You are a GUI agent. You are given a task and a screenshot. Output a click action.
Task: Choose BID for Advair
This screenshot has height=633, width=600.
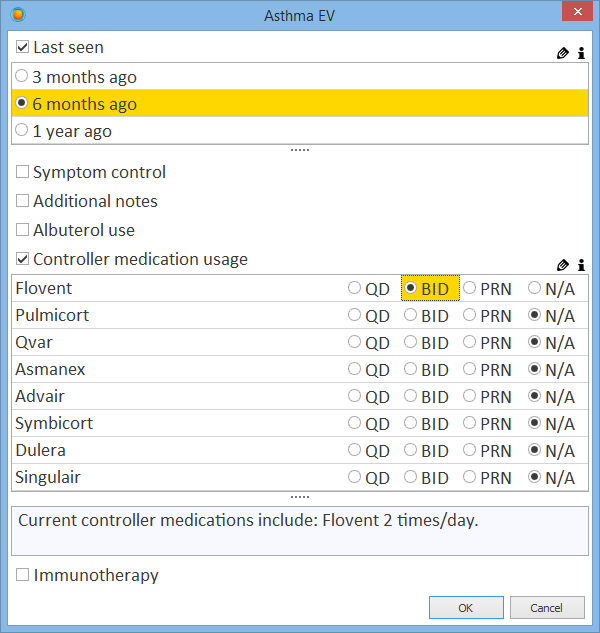pyautogui.click(x=410, y=396)
